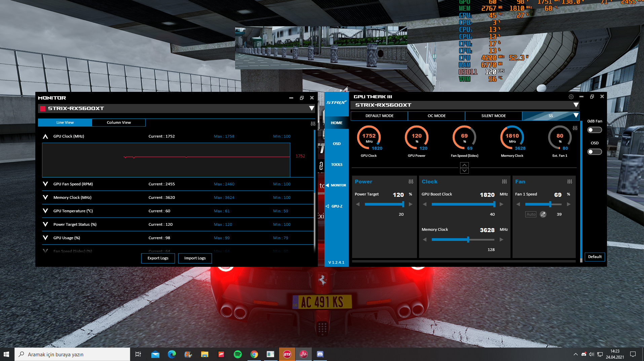Open OSD section in sidebar
644x361 pixels.
(x=337, y=144)
